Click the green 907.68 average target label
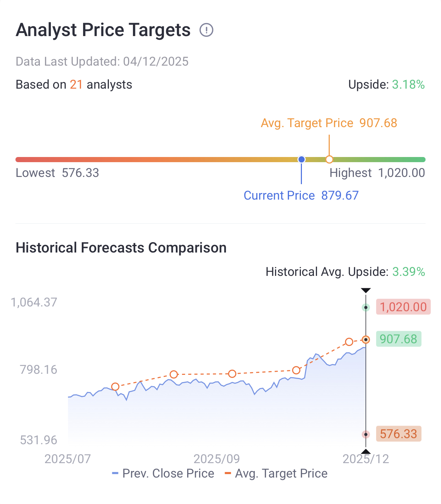Viewport: 441px width, 504px height. tap(398, 339)
